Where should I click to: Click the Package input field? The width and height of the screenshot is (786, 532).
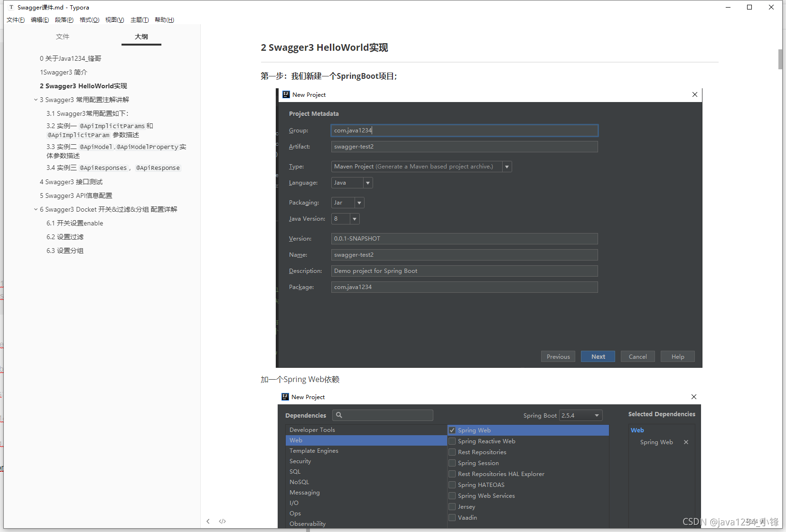(x=465, y=287)
